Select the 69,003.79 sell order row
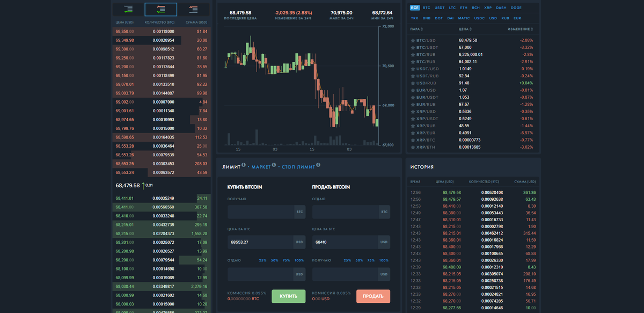 click(161, 93)
